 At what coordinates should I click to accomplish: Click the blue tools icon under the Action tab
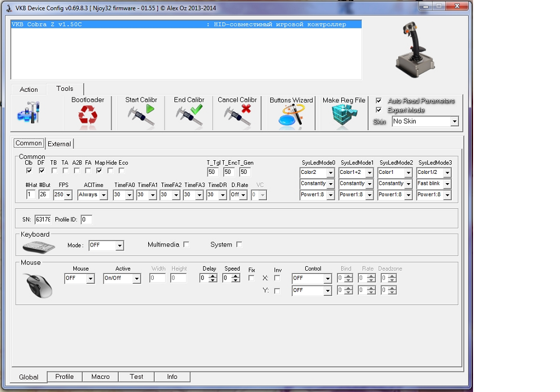(x=28, y=112)
